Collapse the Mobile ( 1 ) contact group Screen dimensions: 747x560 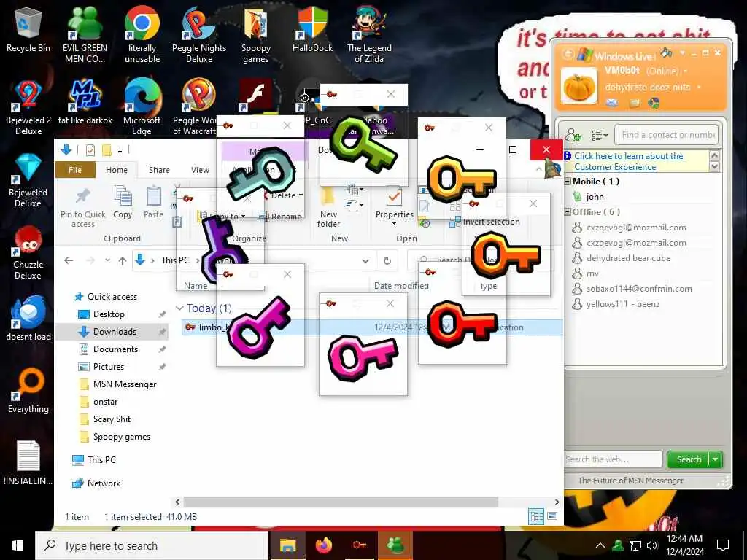pyautogui.click(x=568, y=182)
